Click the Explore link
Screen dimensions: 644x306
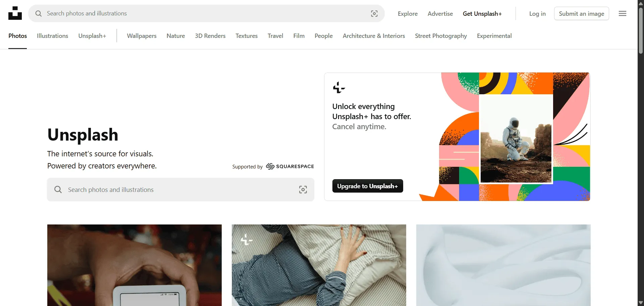click(408, 14)
